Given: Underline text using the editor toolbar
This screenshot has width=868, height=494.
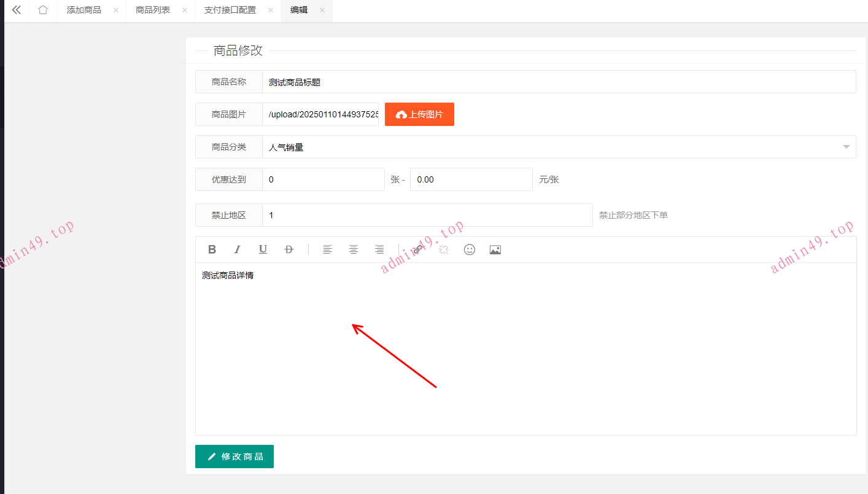Looking at the screenshot, I should click(263, 249).
